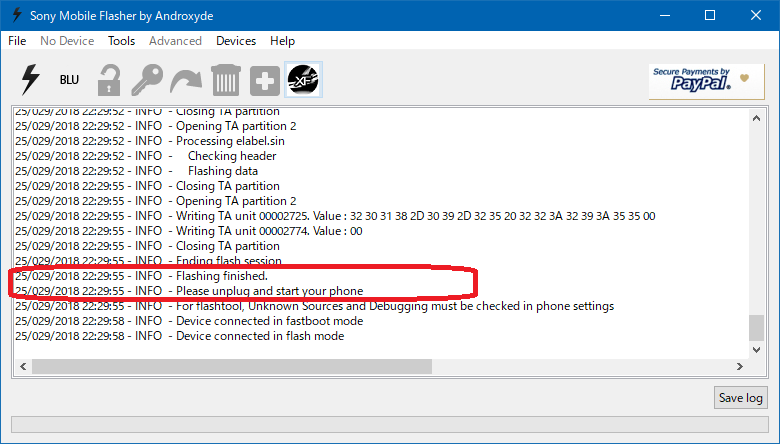The width and height of the screenshot is (780, 444).
Task: Click the app lightning icon in title bar
Action: point(16,15)
